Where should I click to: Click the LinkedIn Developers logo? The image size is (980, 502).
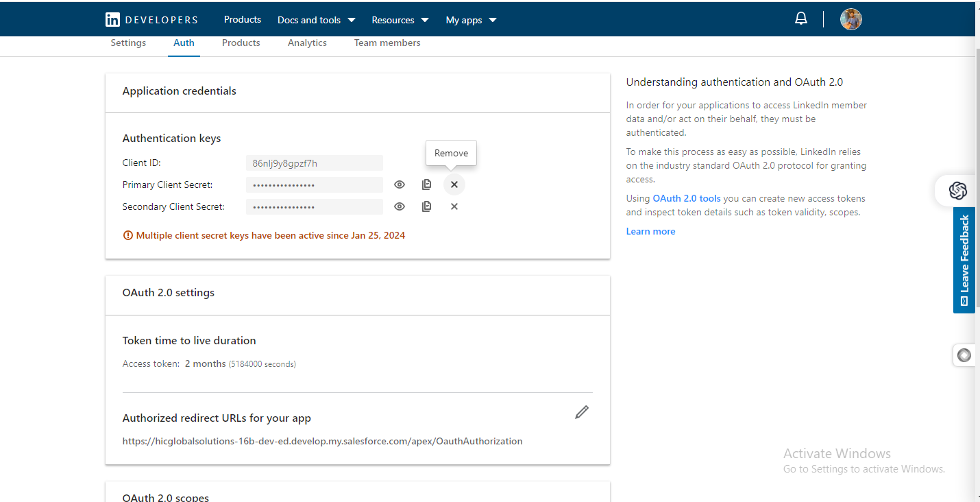[151, 20]
